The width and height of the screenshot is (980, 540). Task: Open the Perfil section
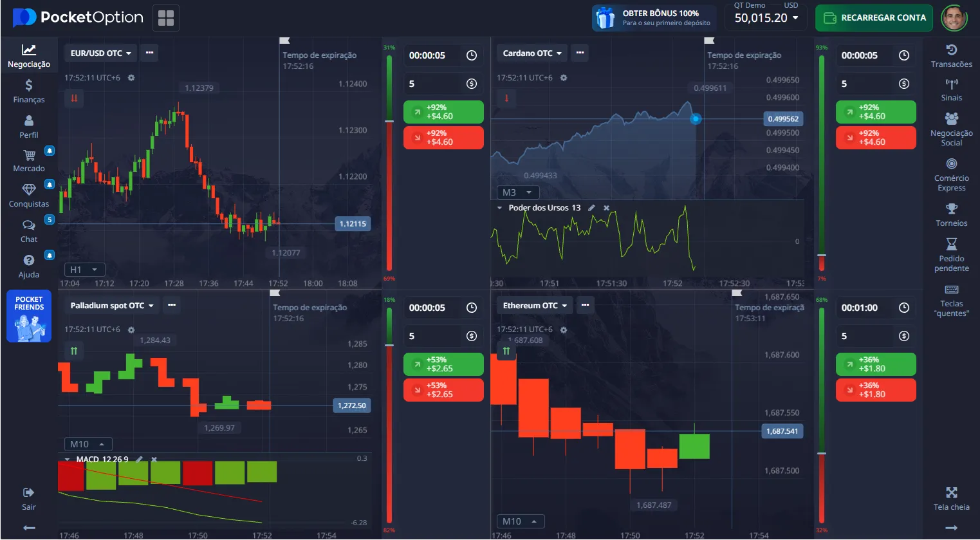(x=29, y=127)
